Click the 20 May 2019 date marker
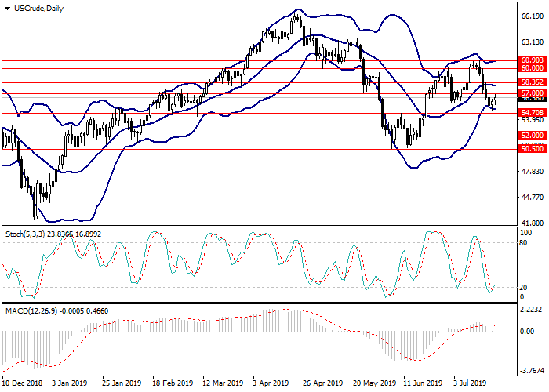The width and height of the screenshot is (549, 392). tap(376, 385)
